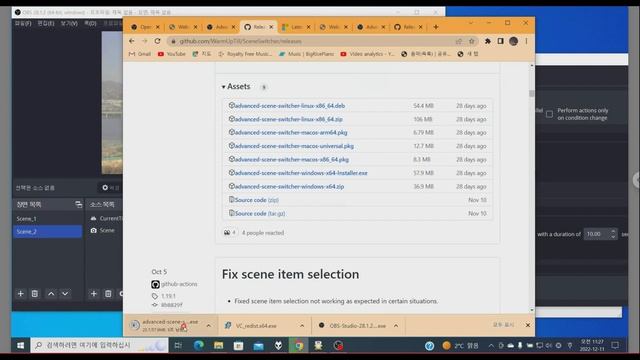
Task: Open options for advanced-scene exe download
Action: pos(209,326)
